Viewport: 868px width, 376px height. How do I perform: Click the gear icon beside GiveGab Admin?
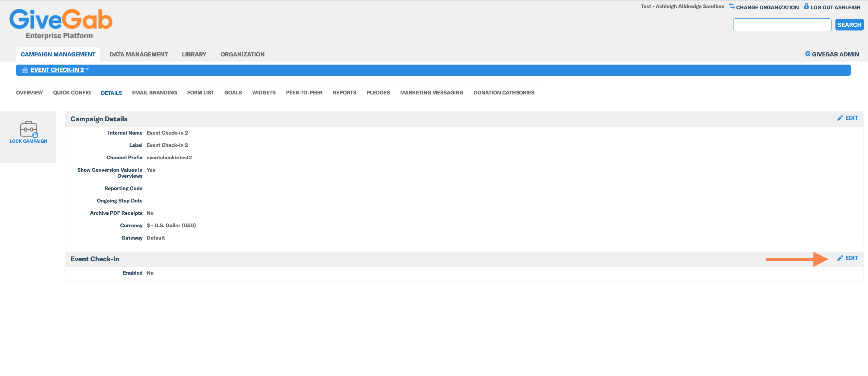point(807,54)
